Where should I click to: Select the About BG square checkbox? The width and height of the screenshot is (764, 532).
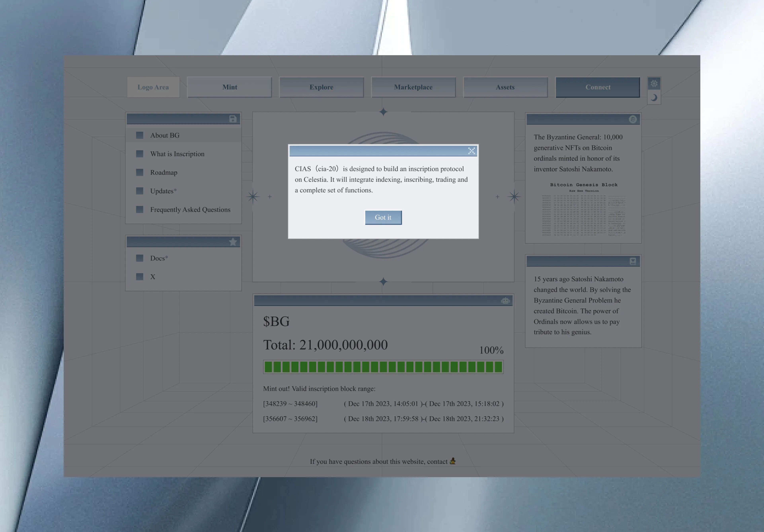[x=140, y=135]
